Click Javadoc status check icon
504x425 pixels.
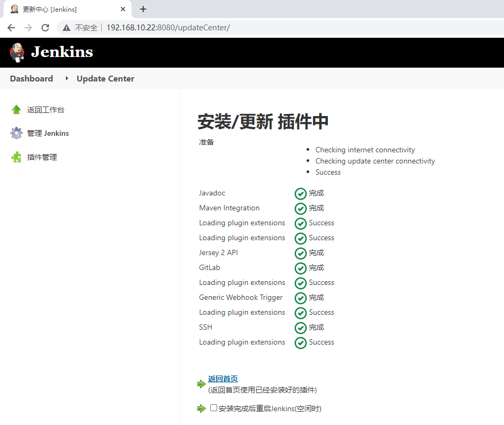point(301,194)
